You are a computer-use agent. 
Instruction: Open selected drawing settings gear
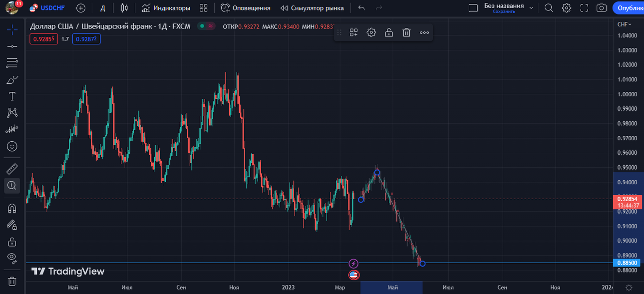click(371, 32)
